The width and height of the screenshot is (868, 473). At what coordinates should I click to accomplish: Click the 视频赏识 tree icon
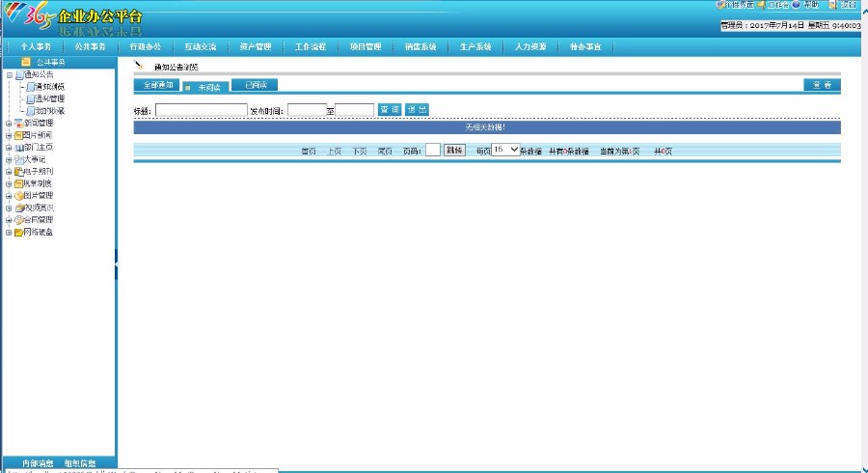tap(19, 208)
